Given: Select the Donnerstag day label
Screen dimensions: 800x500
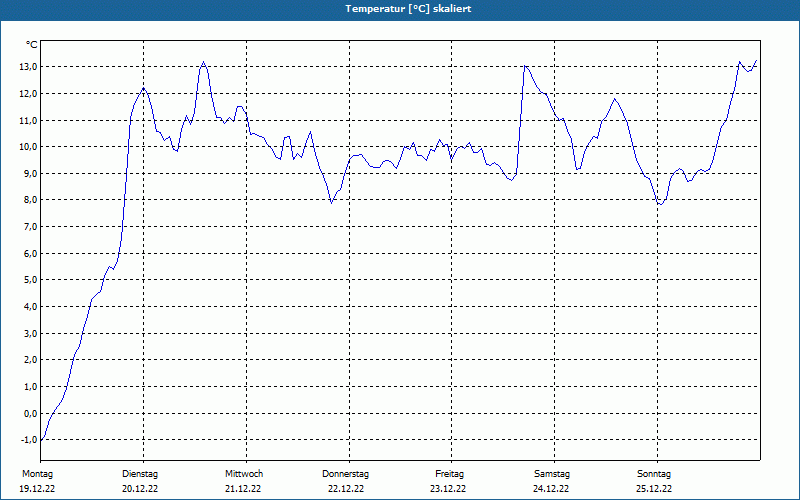Looking at the screenshot, I should pos(345,474).
